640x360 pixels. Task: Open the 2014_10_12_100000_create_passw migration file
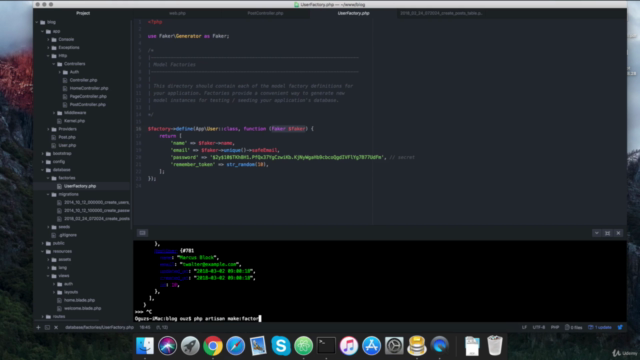click(96, 211)
